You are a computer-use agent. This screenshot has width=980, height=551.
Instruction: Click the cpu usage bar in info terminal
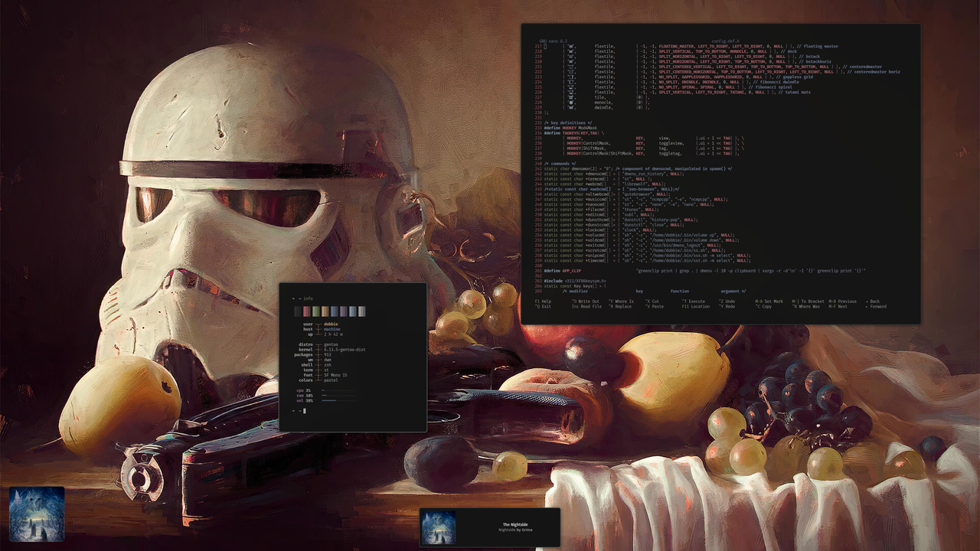tap(339, 390)
